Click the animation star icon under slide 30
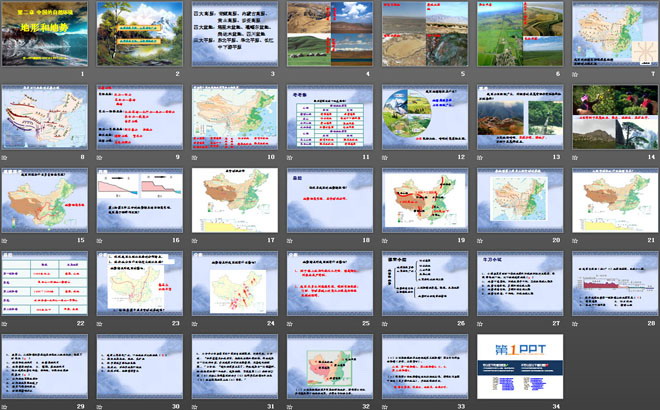 pyautogui.click(x=99, y=407)
